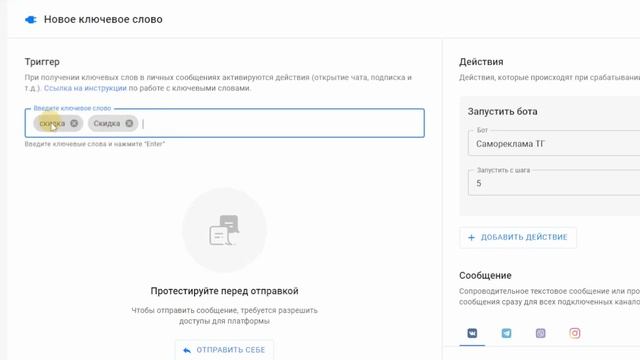
Task: Click the 'Отправить себе' button
Action: [x=224, y=350]
